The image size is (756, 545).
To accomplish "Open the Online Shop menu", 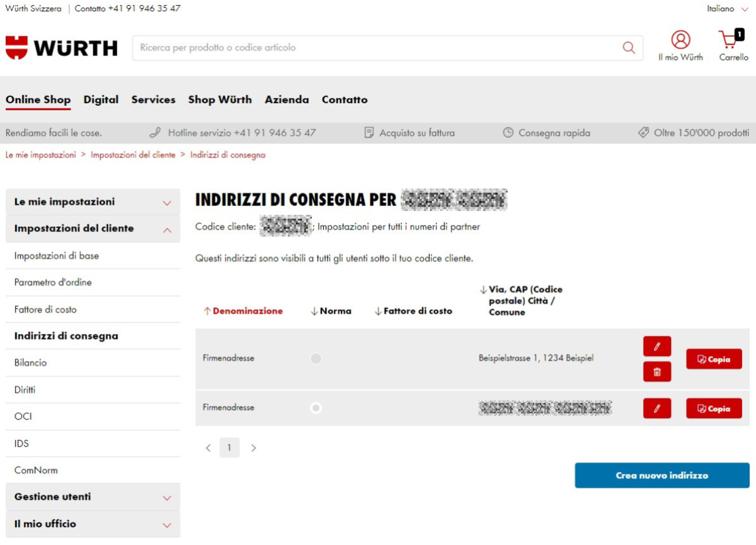I will (x=38, y=100).
